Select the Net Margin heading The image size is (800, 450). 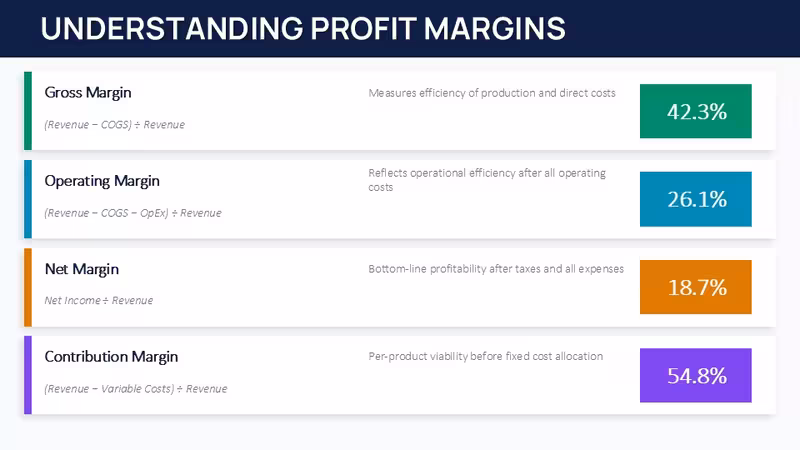(82, 269)
